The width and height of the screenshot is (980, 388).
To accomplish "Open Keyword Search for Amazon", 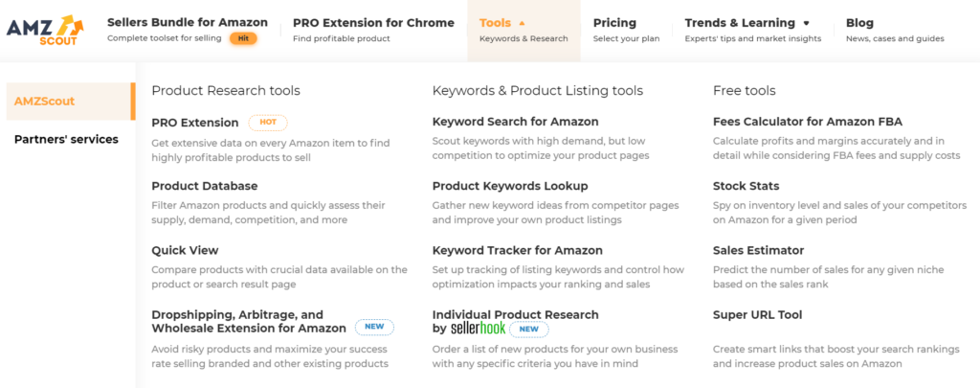I will click(x=515, y=122).
